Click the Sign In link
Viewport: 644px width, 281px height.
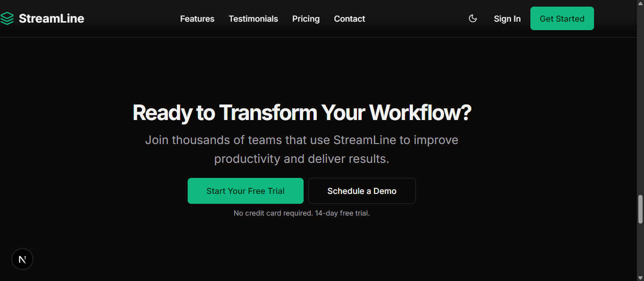[507, 19]
